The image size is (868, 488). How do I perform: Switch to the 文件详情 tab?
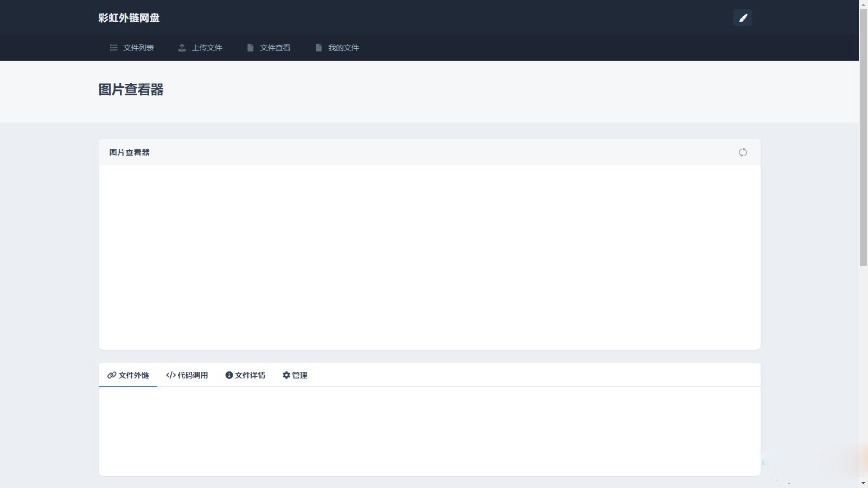point(245,375)
